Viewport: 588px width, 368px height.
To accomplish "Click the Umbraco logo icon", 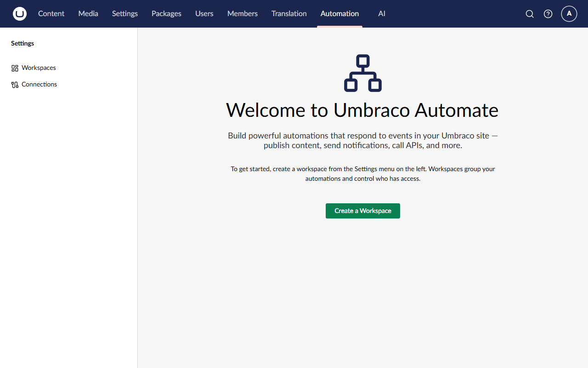I will click(x=20, y=14).
